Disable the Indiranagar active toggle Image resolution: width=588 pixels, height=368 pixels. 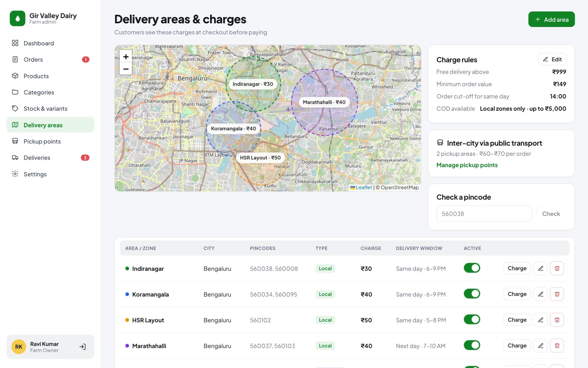tap(472, 268)
